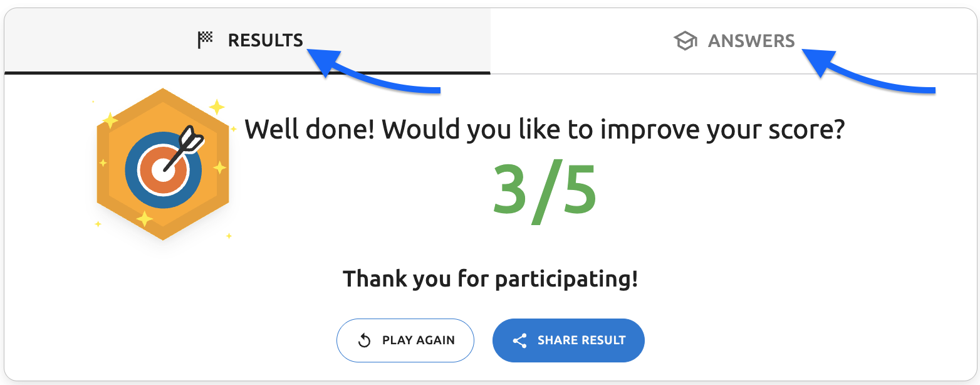
Task: Click the sparkle on the badge's bottom edge
Action: (145, 219)
